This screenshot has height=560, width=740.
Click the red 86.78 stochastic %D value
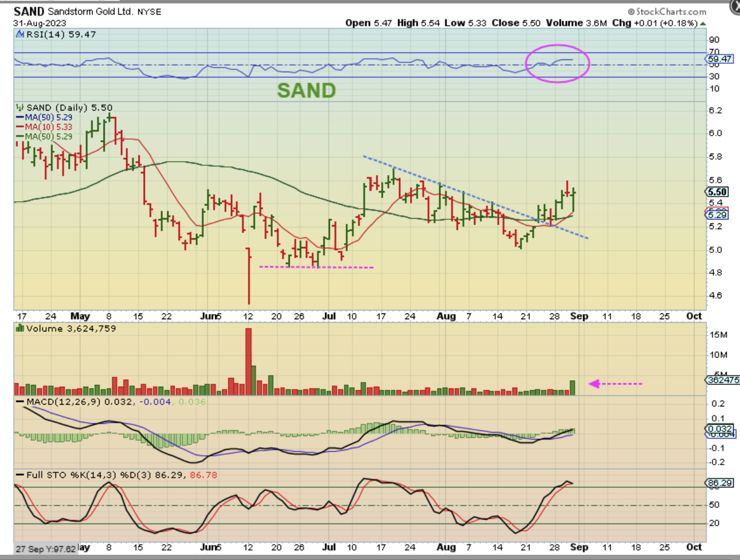tap(204, 475)
